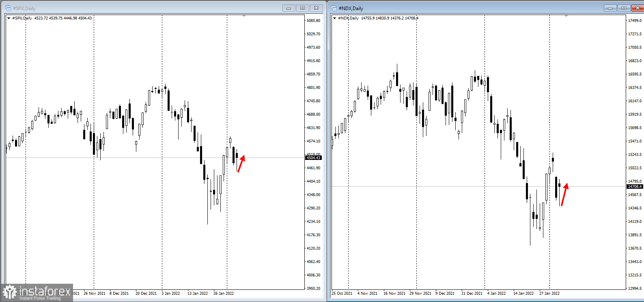Click the 27 Jan 2022 date on NDX axis

[549, 293]
